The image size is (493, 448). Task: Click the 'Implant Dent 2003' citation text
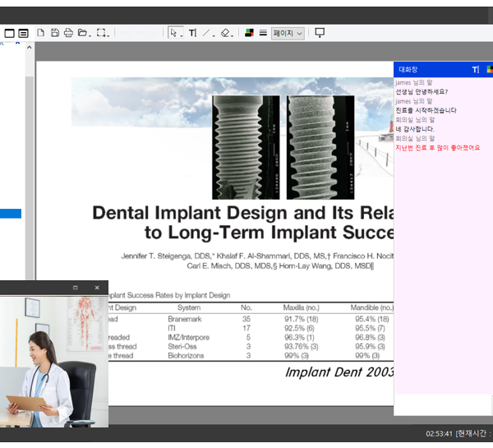tap(339, 372)
